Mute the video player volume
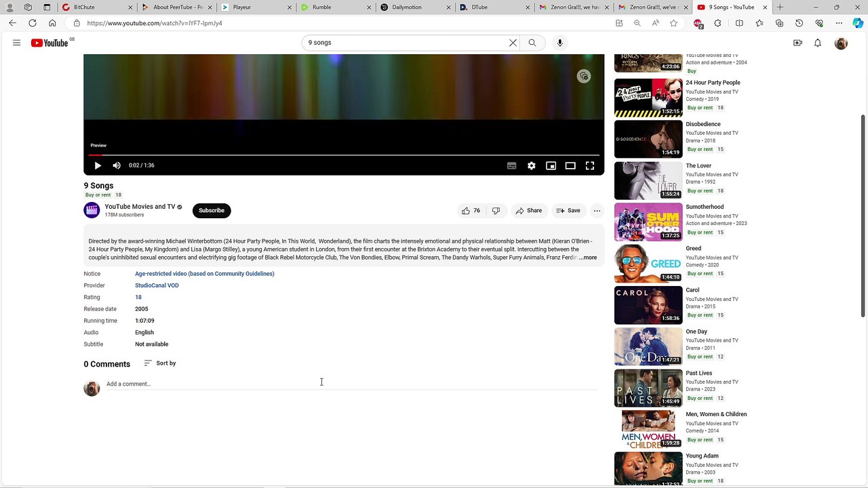Image resolution: width=868 pixels, height=488 pixels. 117,165
